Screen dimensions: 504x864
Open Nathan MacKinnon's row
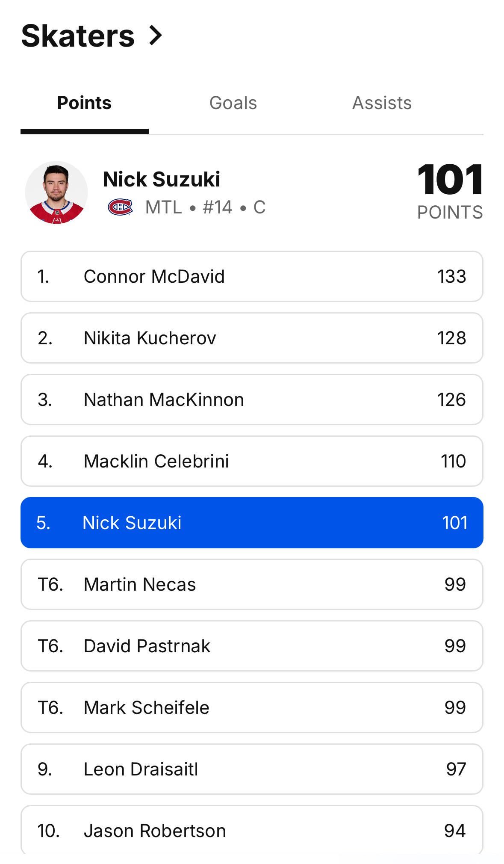(x=252, y=399)
